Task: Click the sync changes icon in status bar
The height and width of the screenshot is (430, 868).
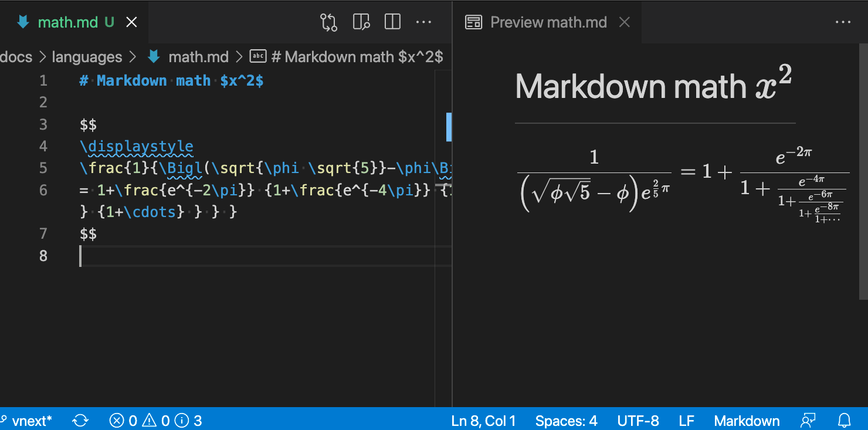Action: [80, 420]
